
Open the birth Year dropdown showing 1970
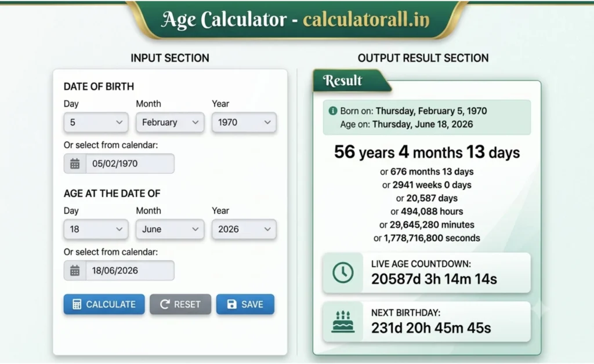pos(244,122)
